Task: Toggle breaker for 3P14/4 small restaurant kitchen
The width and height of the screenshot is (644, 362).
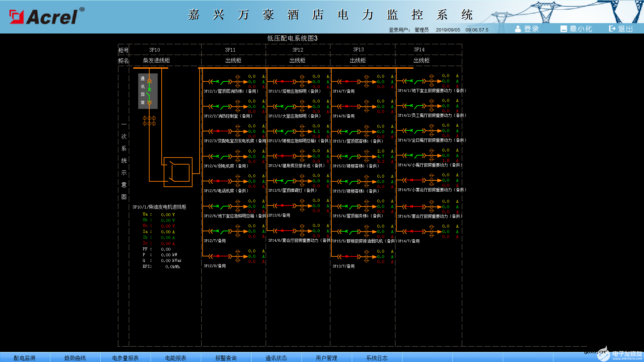Action: point(414,156)
